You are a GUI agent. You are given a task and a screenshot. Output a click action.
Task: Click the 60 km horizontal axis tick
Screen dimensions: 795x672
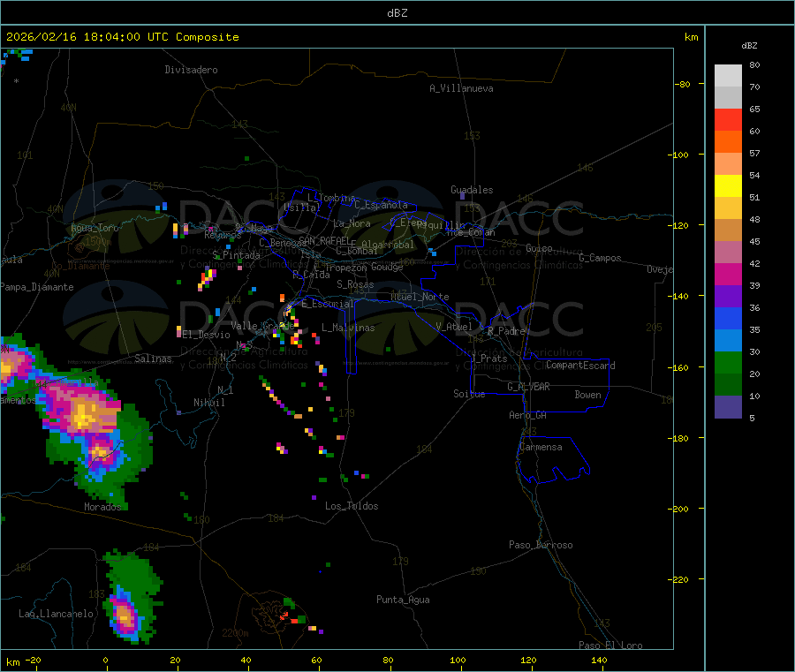click(x=316, y=661)
